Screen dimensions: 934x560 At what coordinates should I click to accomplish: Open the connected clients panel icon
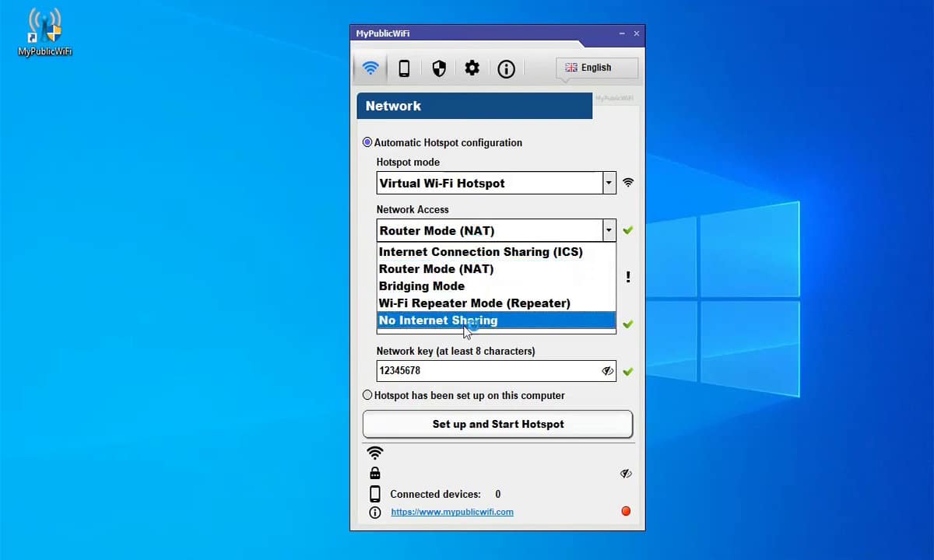pyautogui.click(x=404, y=68)
